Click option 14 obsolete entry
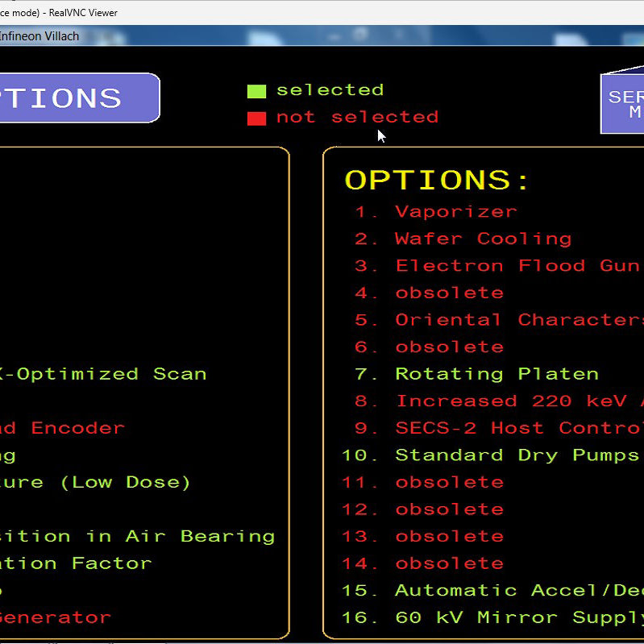Screen dimensions: 644x644 pyautogui.click(x=423, y=563)
